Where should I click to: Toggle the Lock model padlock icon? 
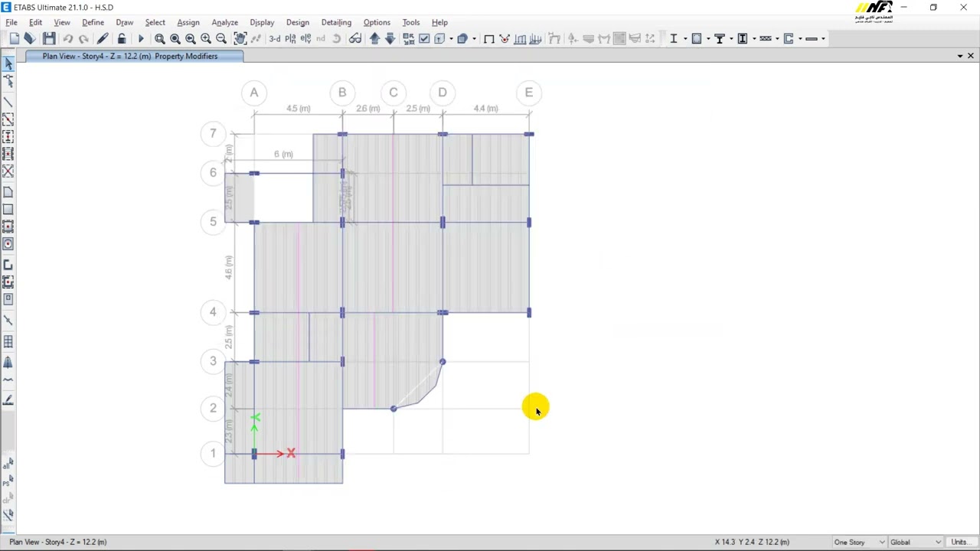[x=122, y=38]
